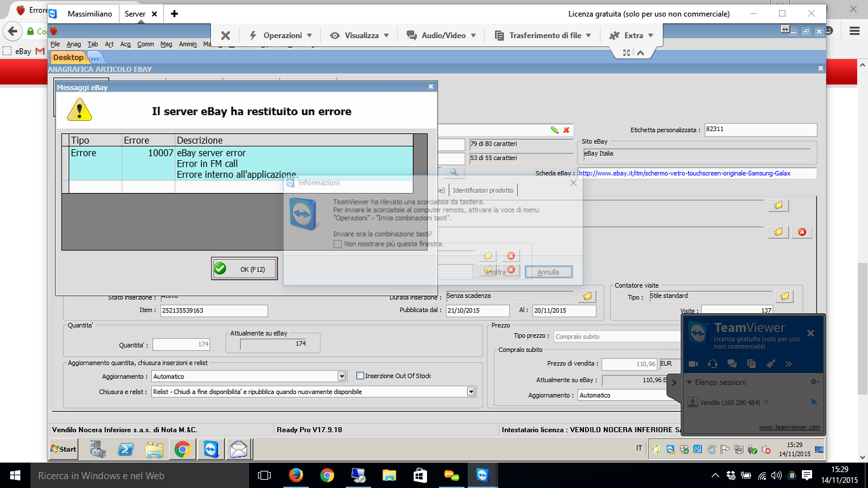Collapse TeamViewer toolbar with up chevron
Screen dimensions: 868x488
[x=641, y=53]
